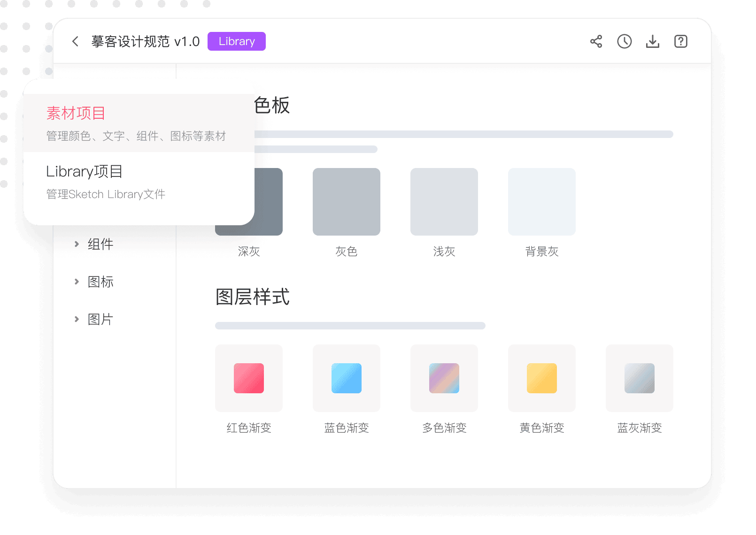This screenshot has height=535, width=756.
Task: Expand the 图片 section chevron
Action: (77, 319)
